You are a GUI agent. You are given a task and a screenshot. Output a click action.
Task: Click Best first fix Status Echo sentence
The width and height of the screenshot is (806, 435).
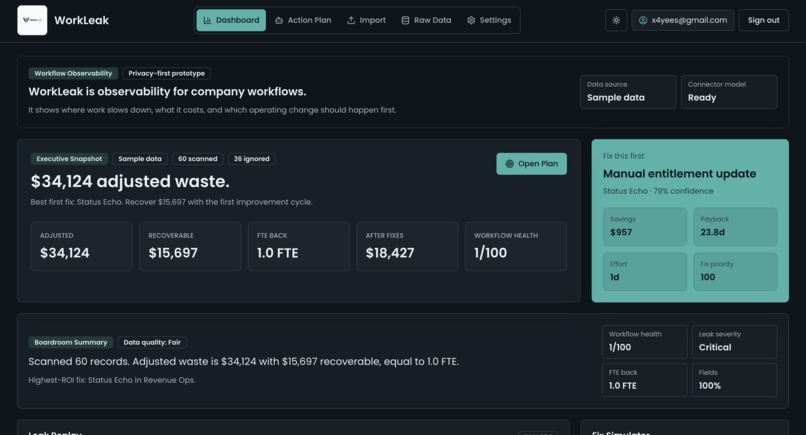pos(171,202)
